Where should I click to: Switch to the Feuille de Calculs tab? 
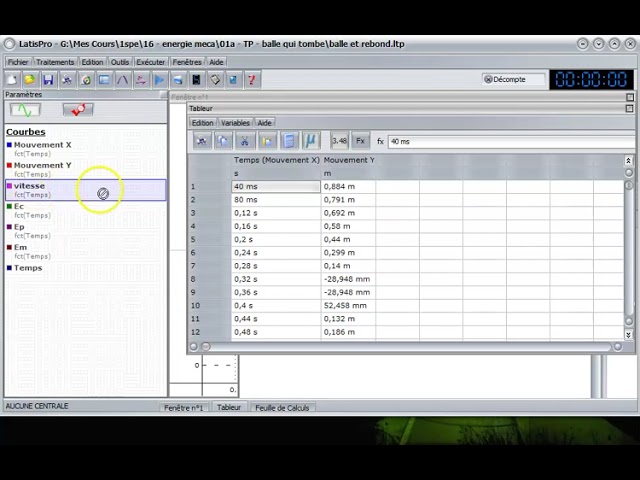click(x=282, y=408)
